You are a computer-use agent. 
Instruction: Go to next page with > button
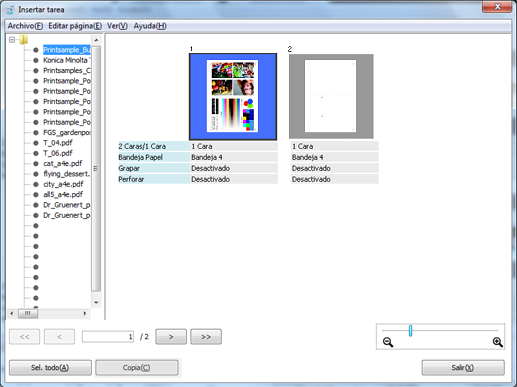(x=171, y=337)
